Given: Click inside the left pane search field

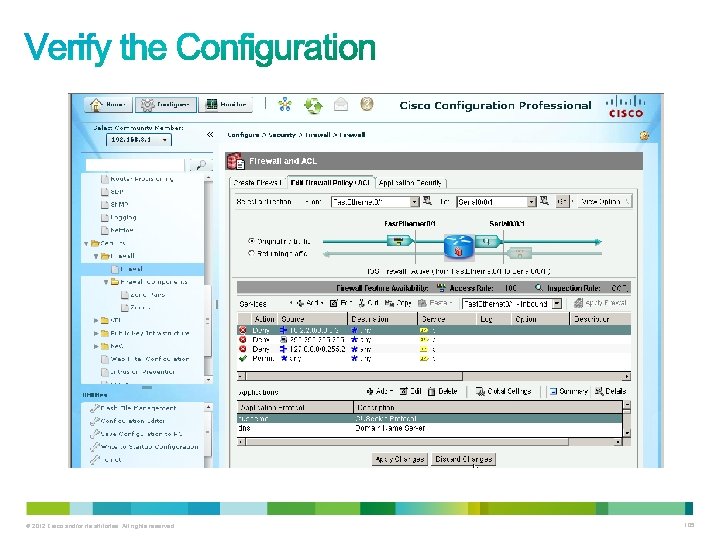Looking at the screenshot, I should pyautogui.click(x=135, y=165).
